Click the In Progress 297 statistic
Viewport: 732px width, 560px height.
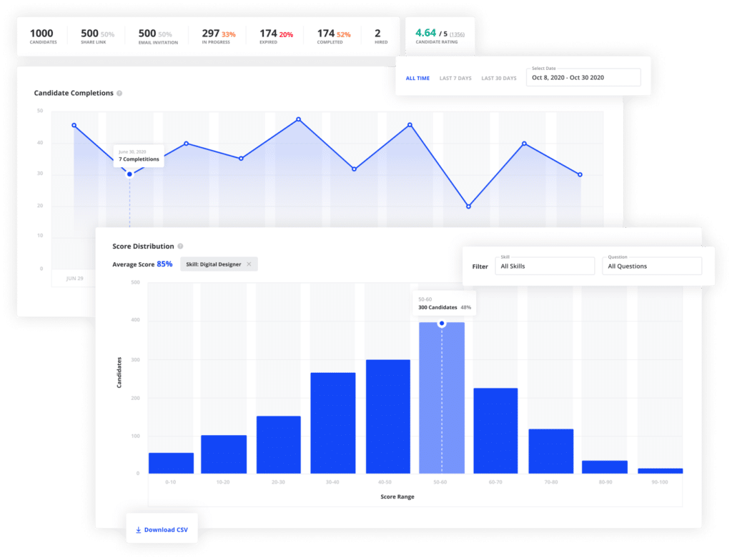click(x=219, y=36)
